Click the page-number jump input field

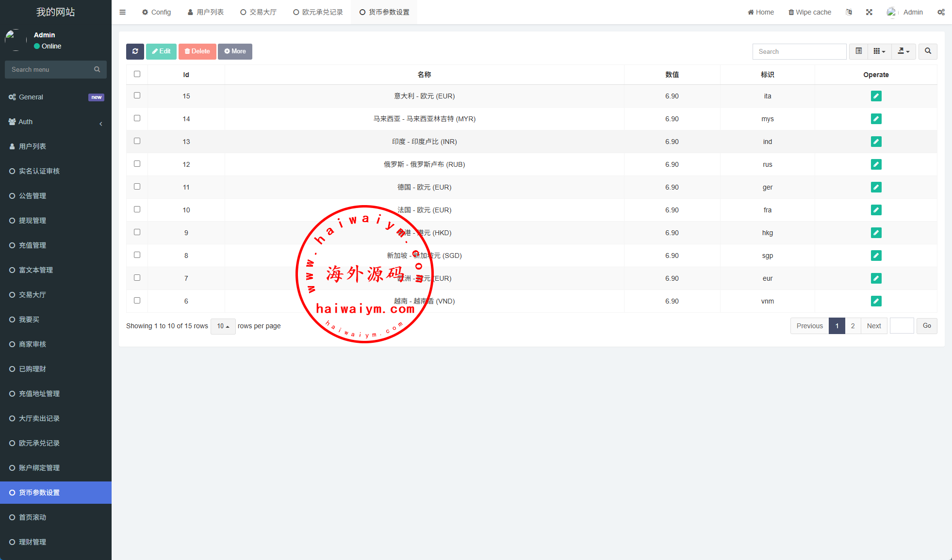coord(902,326)
